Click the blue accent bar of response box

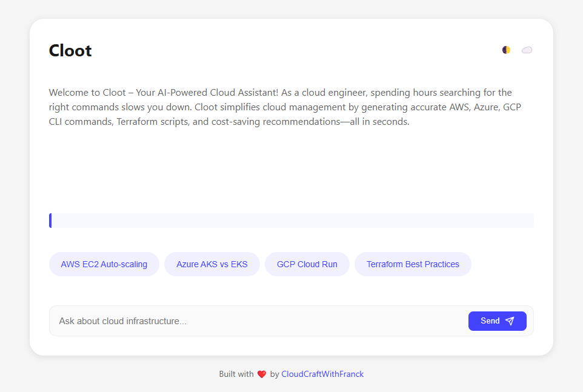point(50,221)
